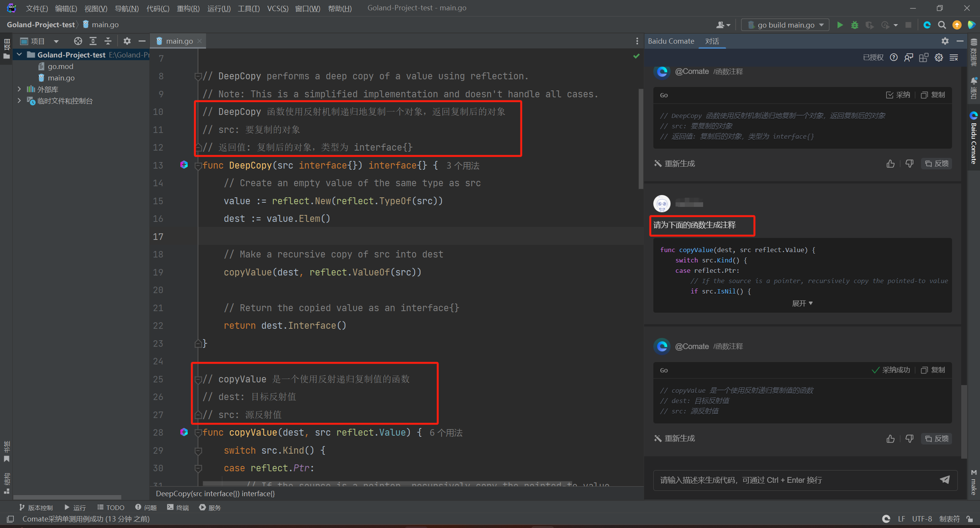Toggle the Structure side tool window
980x528 pixels.
point(7,483)
